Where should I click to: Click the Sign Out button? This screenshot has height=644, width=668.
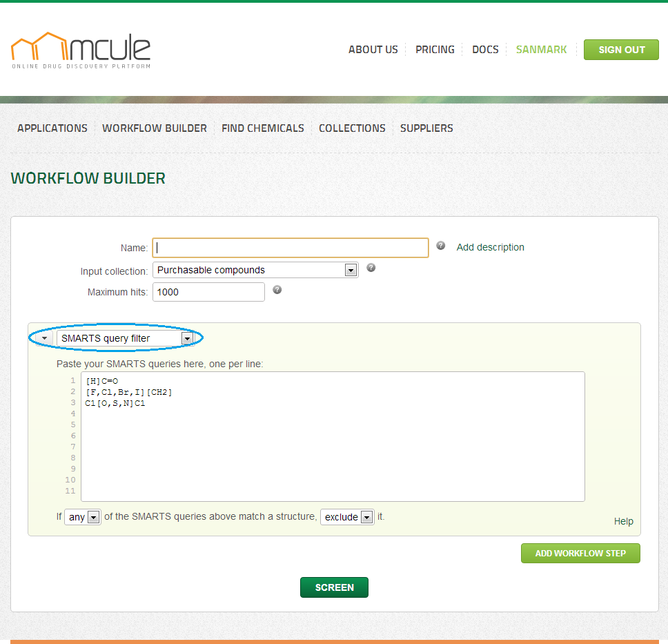[621, 50]
